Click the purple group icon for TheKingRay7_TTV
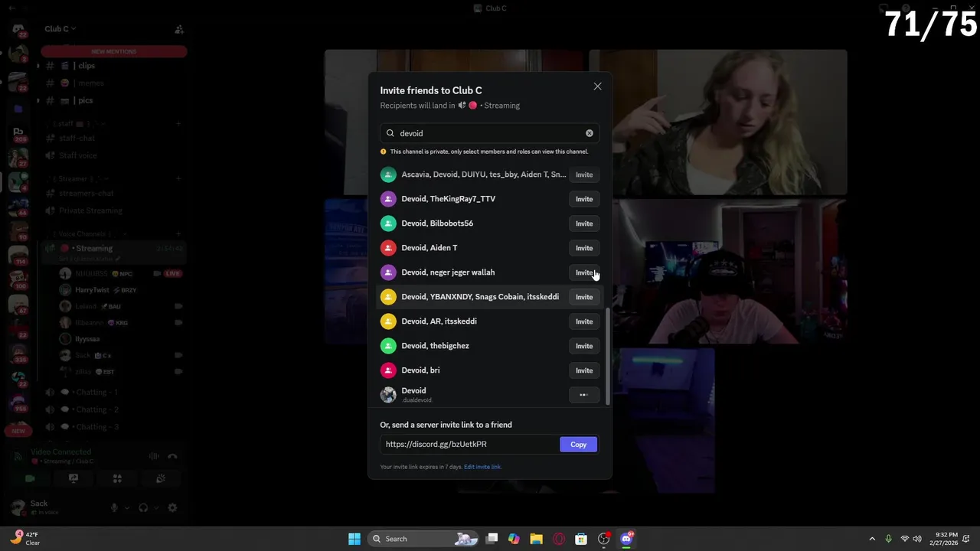Screen dimensions: 980x551 click(x=388, y=199)
